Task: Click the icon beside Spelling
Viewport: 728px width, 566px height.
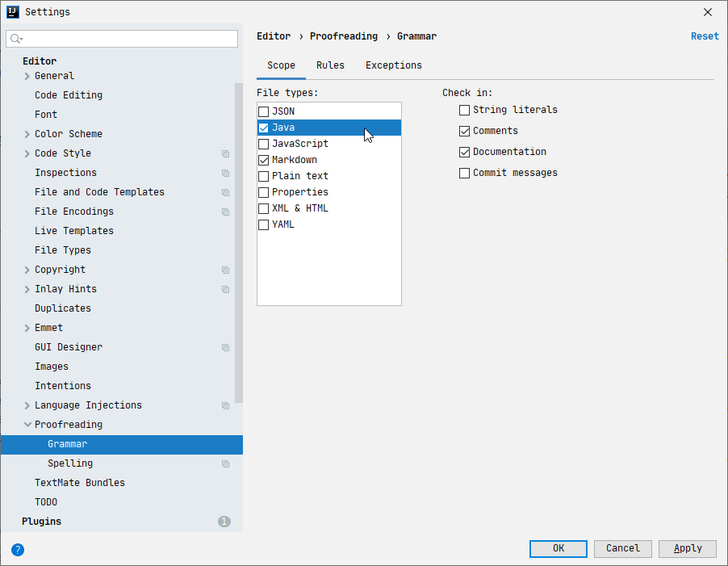Action: pyautogui.click(x=226, y=463)
